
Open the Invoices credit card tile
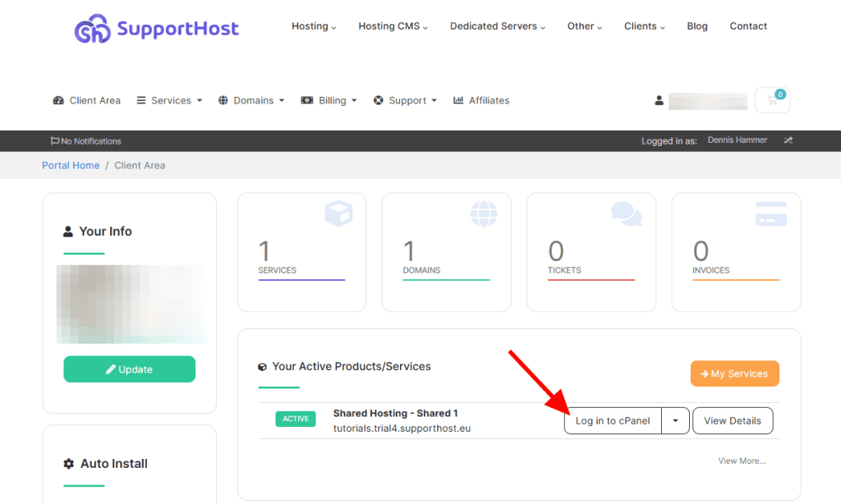pyautogui.click(x=735, y=252)
